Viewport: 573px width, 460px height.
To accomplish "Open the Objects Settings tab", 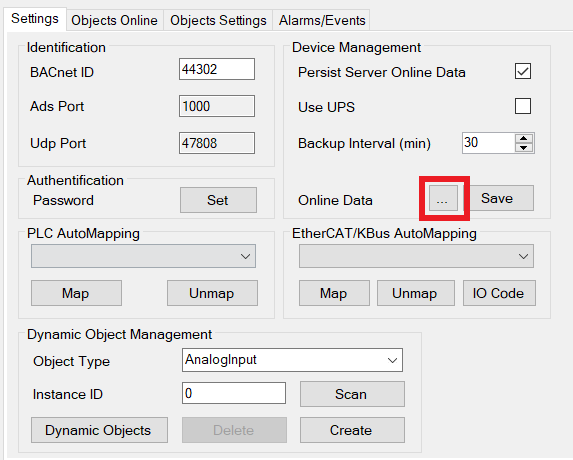I will (x=218, y=20).
